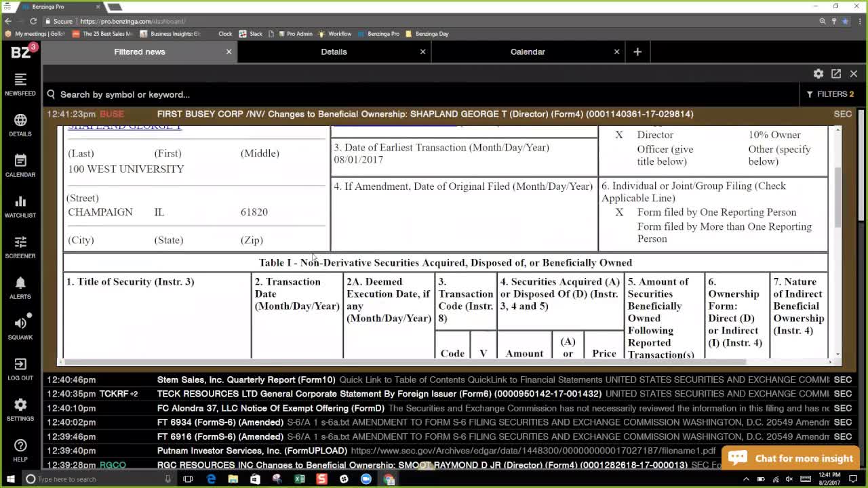Close the news panel with the X
Image resolution: width=868 pixels, height=488 pixels.
tap(854, 73)
